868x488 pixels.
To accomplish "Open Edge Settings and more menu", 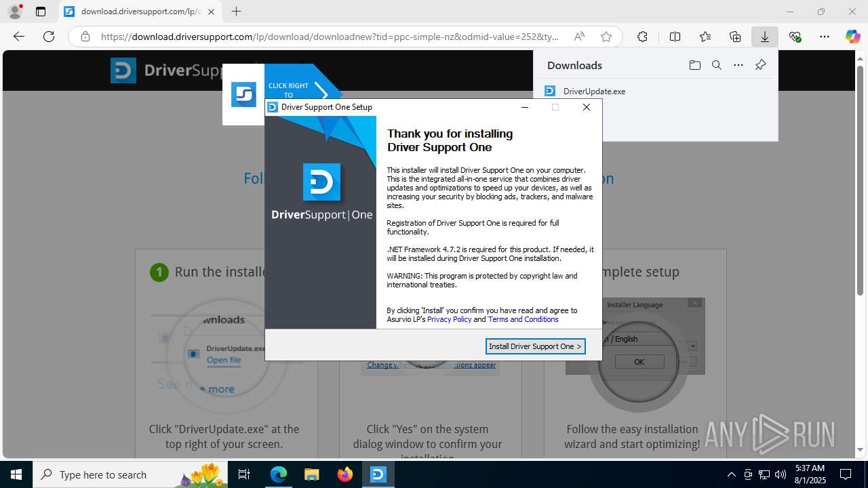I will (825, 37).
